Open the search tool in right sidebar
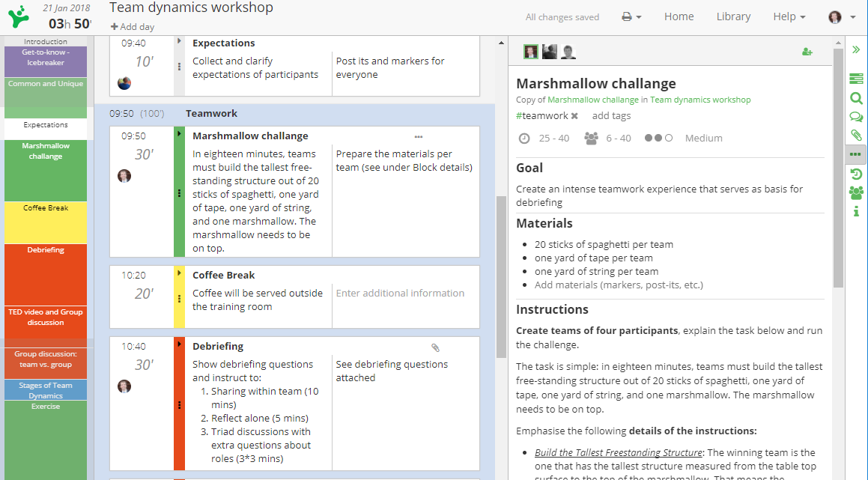Image resolution: width=868 pixels, height=480 pixels. pyautogui.click(x=856, y=98)
